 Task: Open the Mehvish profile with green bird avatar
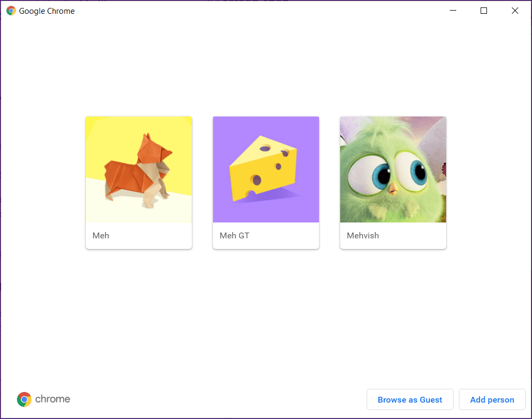tap(393, 183)
